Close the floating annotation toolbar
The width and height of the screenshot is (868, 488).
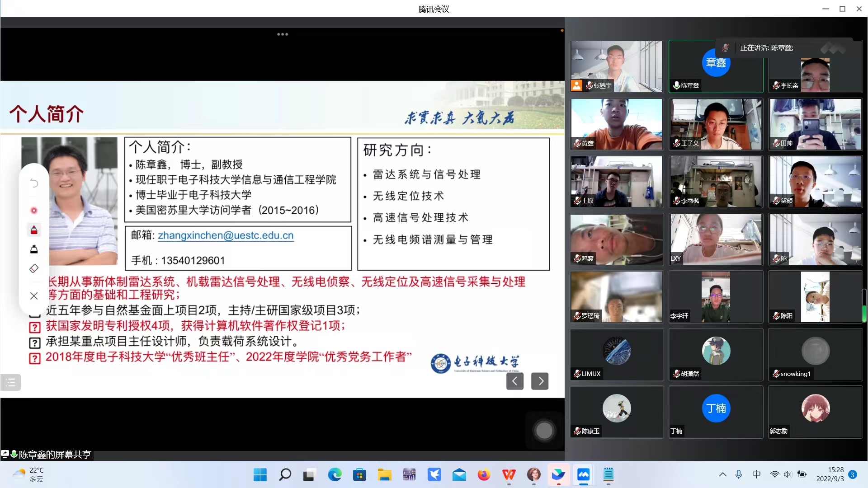(x=34, y=296)
